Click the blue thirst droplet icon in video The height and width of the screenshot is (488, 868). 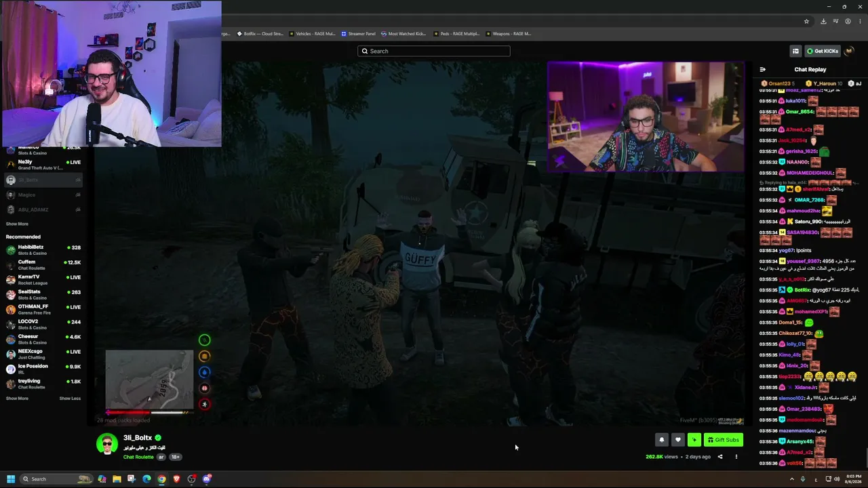pos(204,372)
